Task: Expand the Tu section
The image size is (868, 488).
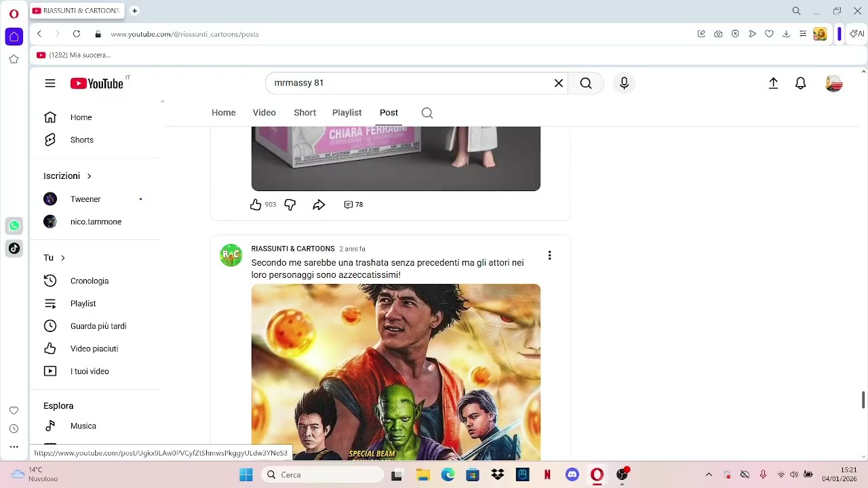Action: tap(54, 258)
